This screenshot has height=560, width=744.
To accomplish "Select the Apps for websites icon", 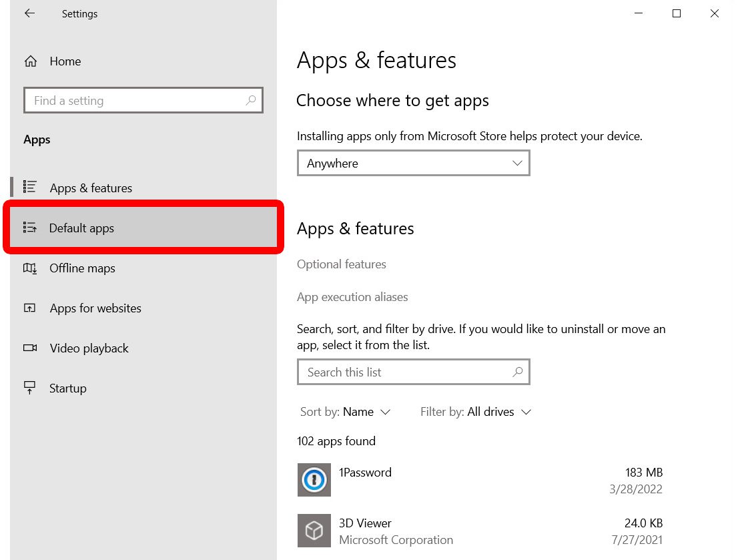I will point(31,308).
